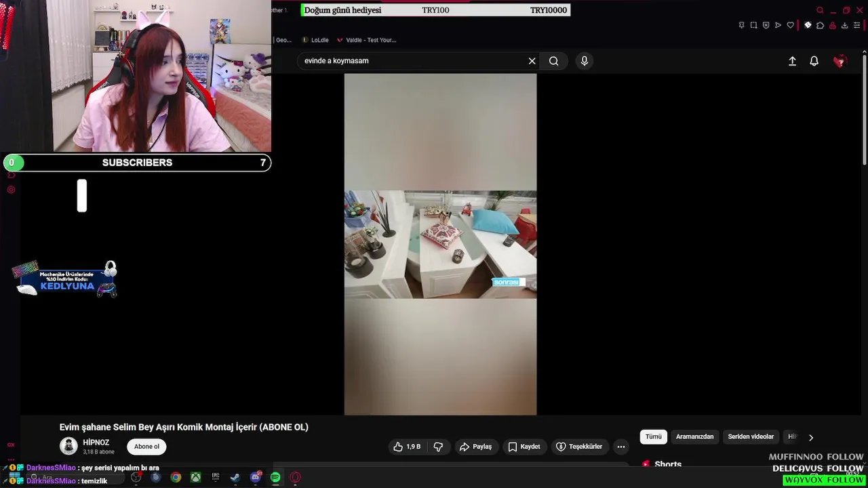Open the Xbox app from the taskbar
Viewport: 868px width, 488px height.
(x=195, y=477)
